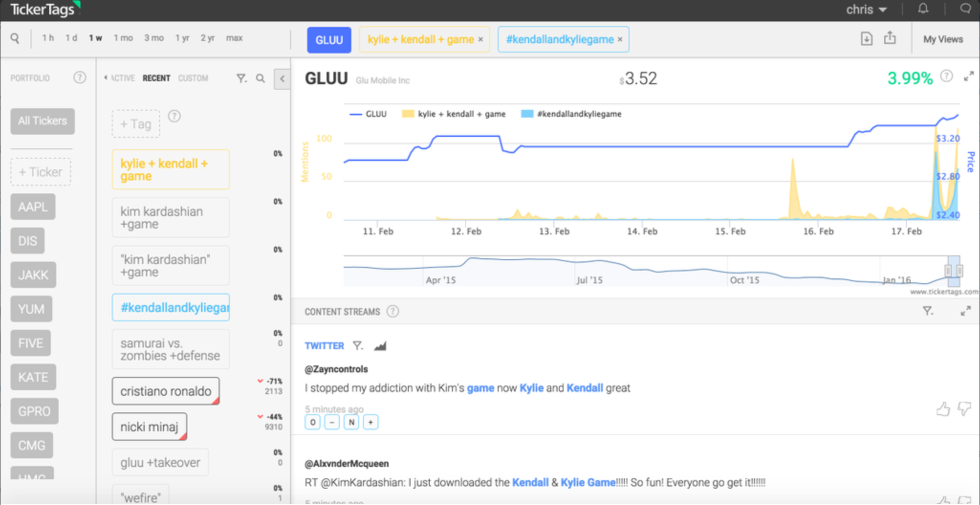
Task: Switch to RECENT tags tab
Action: click(x=156, y=78)
